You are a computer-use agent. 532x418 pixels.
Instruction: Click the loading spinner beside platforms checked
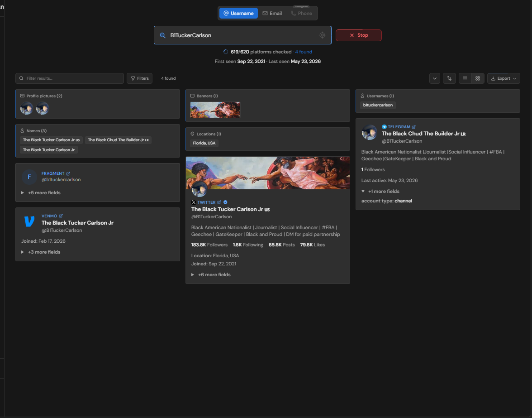pyautogui.click(x=226, y=52)
